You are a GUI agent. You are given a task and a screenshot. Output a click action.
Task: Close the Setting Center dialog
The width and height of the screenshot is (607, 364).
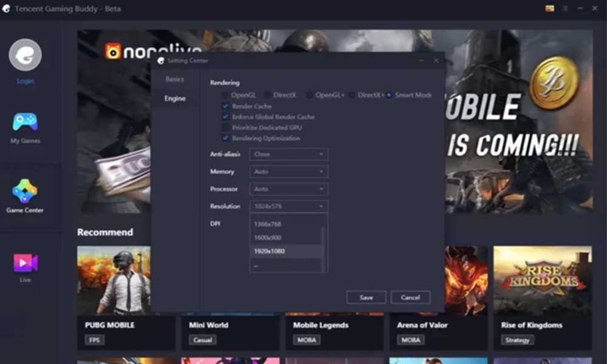436,61
